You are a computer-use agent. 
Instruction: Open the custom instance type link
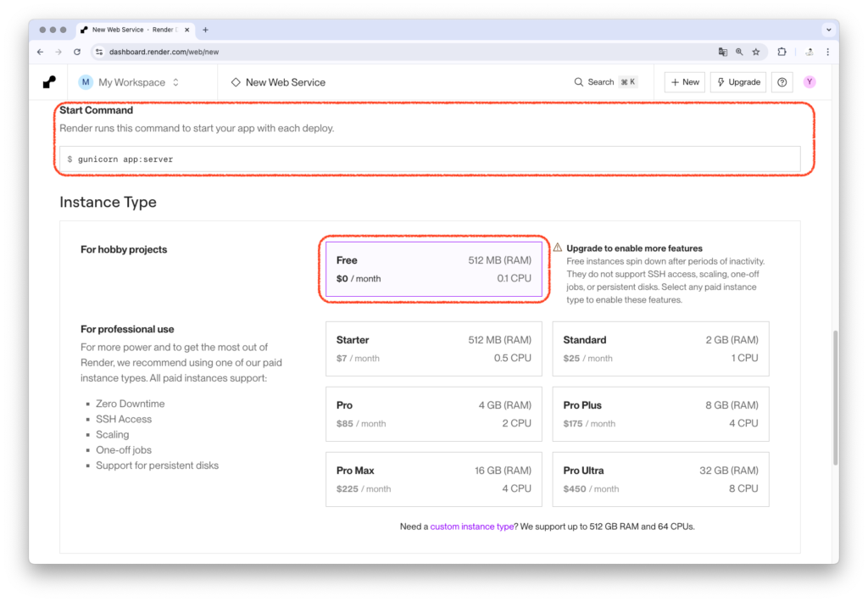[x=471, y=527]
